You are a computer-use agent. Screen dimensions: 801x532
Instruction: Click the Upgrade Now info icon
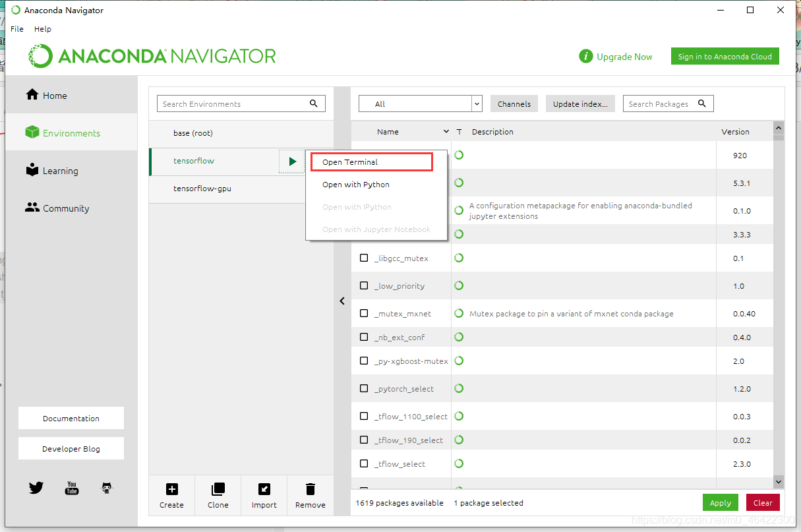[585, 57]
